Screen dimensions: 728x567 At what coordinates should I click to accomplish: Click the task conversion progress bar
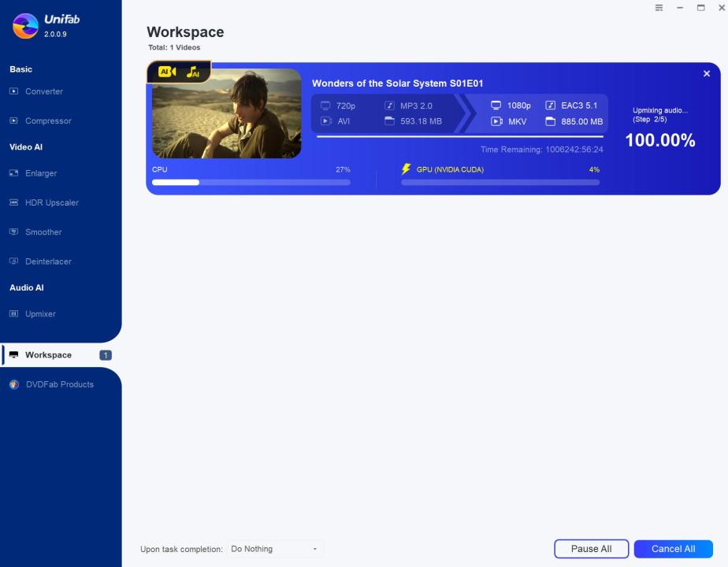tap(460, 137)
